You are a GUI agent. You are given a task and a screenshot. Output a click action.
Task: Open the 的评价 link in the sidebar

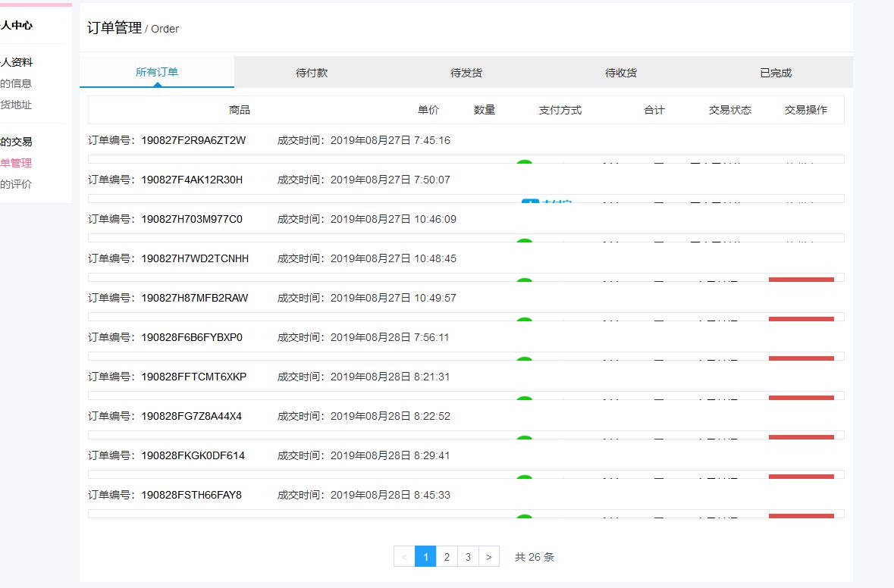click(x=16, y=184)
